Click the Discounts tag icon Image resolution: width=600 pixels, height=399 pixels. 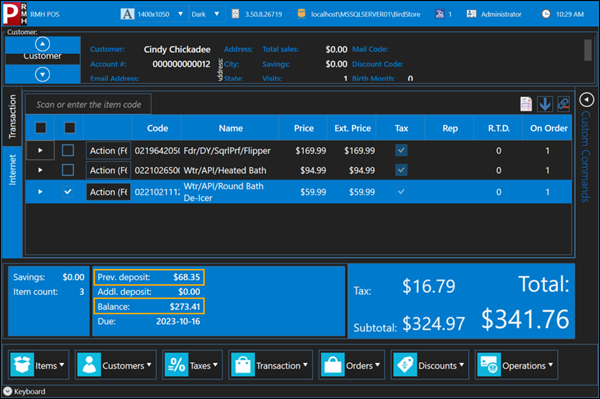click(x=405, y=365)
